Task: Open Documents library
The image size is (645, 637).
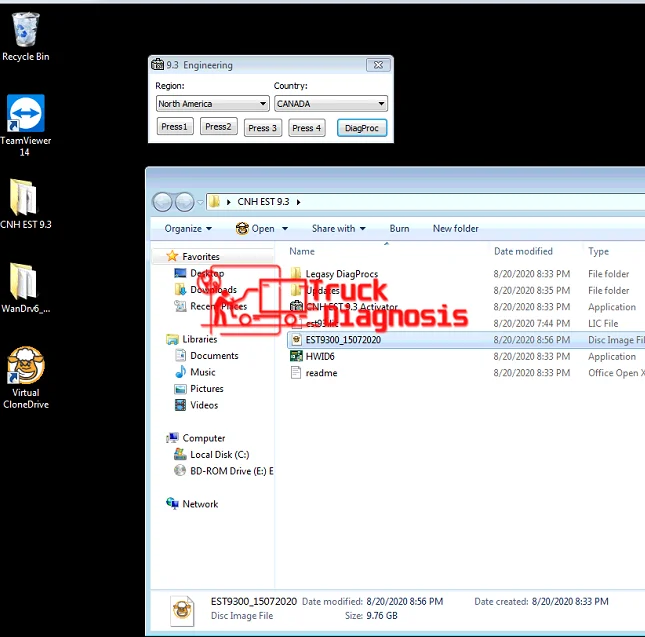Action: (x=214, y=356)
